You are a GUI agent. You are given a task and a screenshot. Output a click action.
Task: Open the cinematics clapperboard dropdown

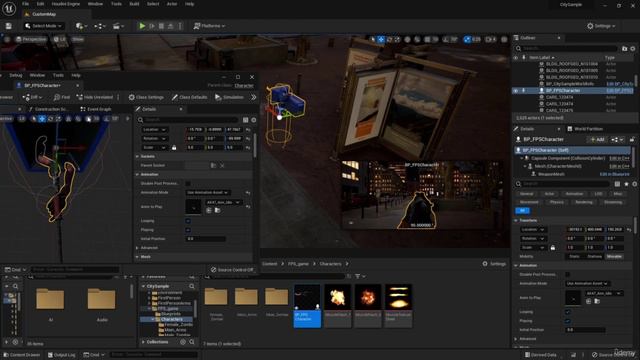click(x=118, y=26)
